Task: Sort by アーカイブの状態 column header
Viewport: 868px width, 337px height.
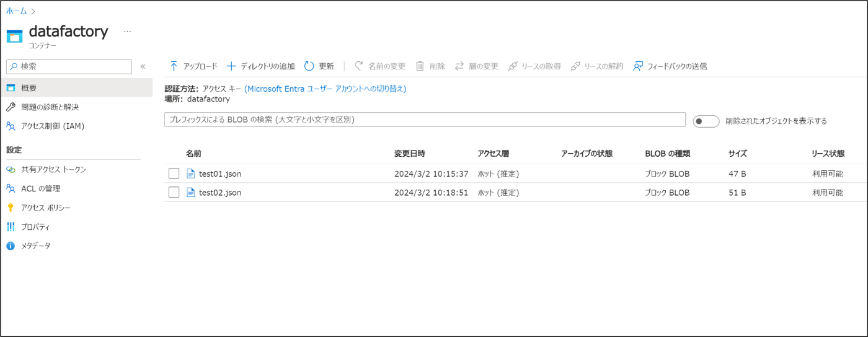Action: click(587, 154)
